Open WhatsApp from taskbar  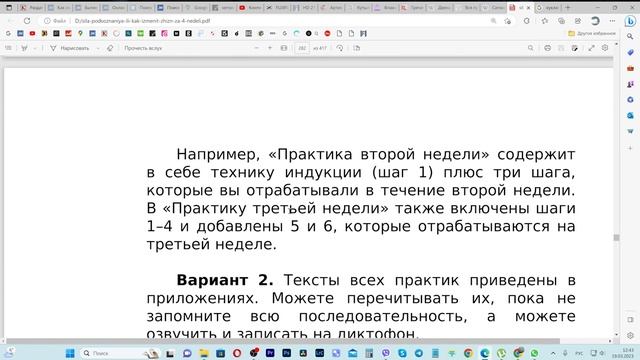click(x=534, y=353)
